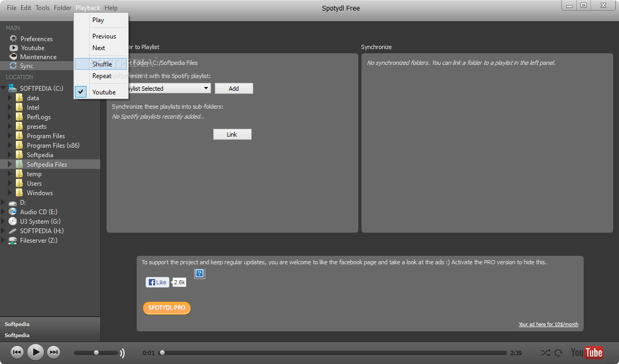Screen dimensions: 619x364
Task: Select the temp folder tree row
Action: [x=50, y=174]
